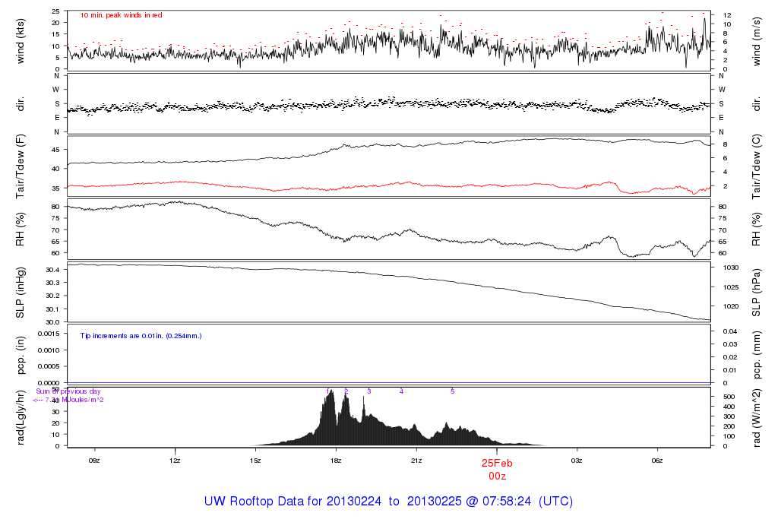The image size is (778, 532).
Task: Click the 'Tip increments are 0.01in.' note
Action: click(x=122, y=336)
